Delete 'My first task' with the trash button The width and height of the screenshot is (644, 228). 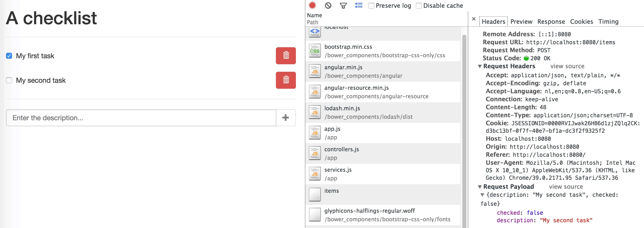click(x=286, y=56)
